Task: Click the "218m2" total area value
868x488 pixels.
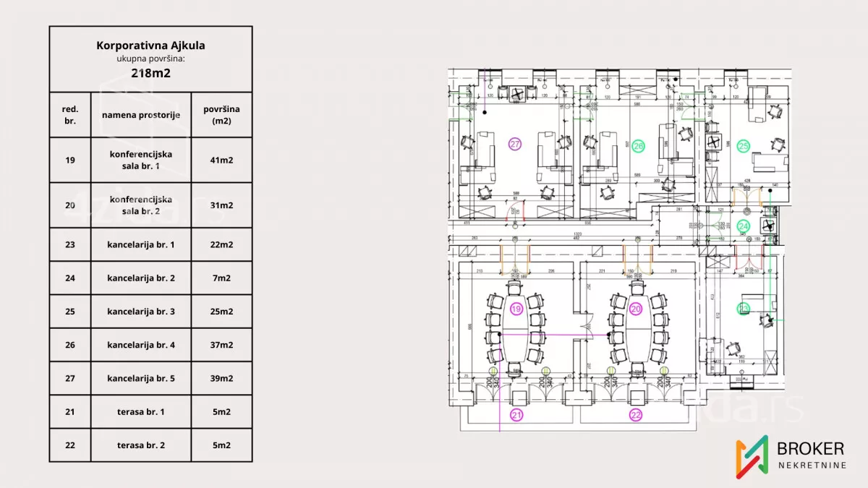Action: point(150,73)
